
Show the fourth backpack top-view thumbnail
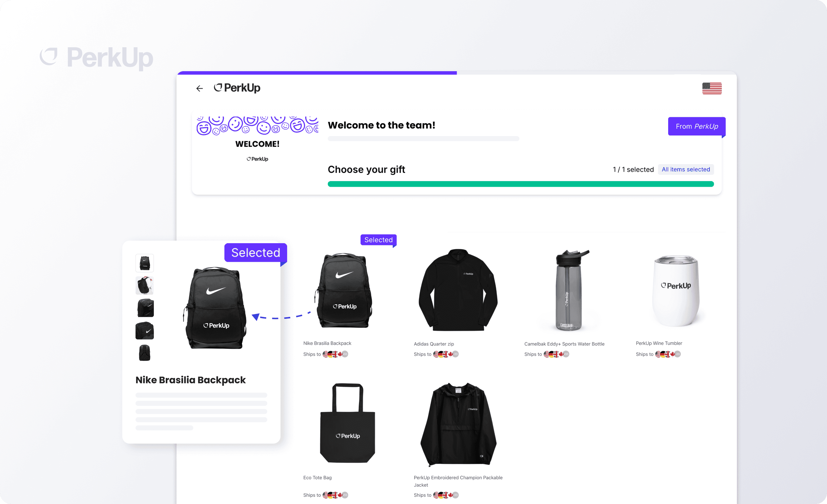[145, 330]
